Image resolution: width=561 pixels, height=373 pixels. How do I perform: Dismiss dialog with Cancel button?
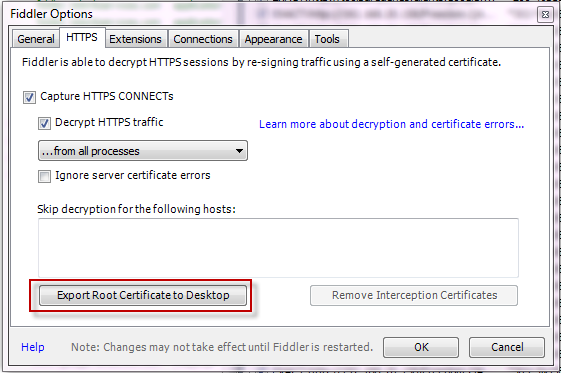click(507, 347)
